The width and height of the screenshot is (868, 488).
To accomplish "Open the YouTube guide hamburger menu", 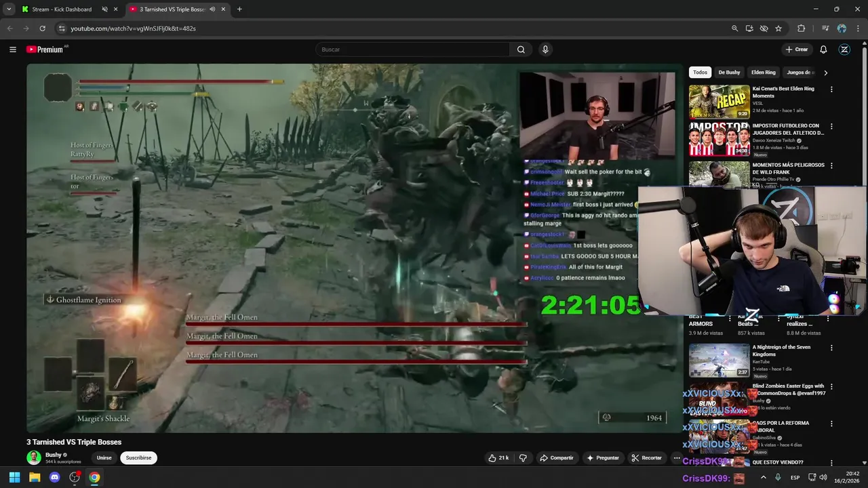I will [x=12, y=49].
